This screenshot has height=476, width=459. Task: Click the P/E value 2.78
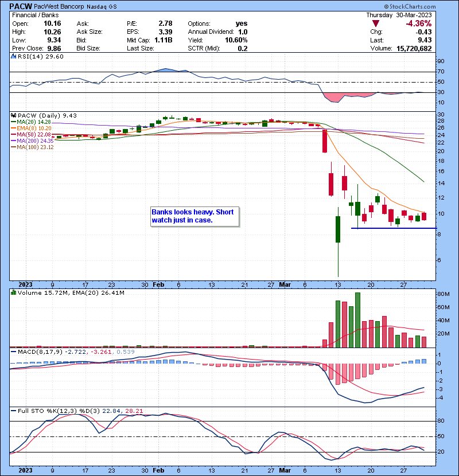[x=165, y=24]
